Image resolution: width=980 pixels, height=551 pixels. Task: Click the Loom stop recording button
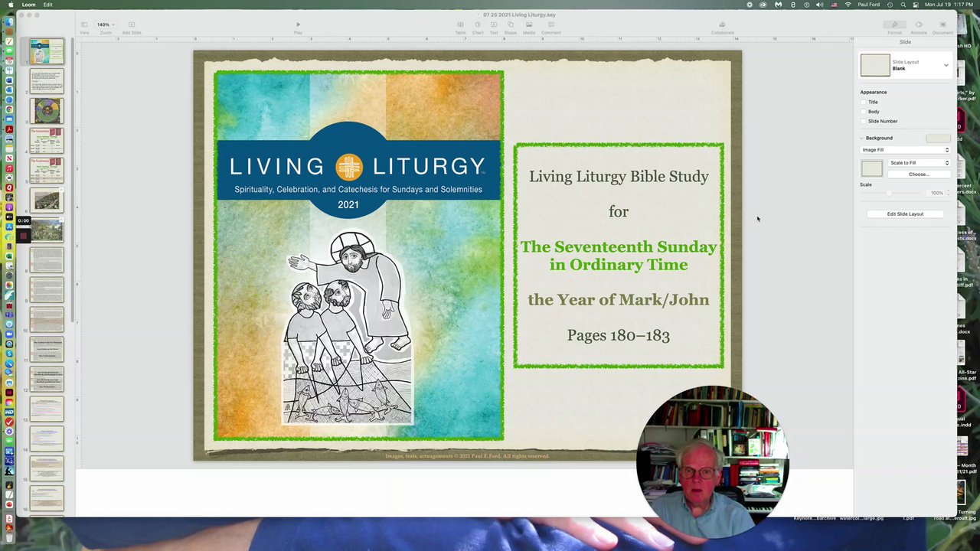pyautogui.click(x=24, y=236)
